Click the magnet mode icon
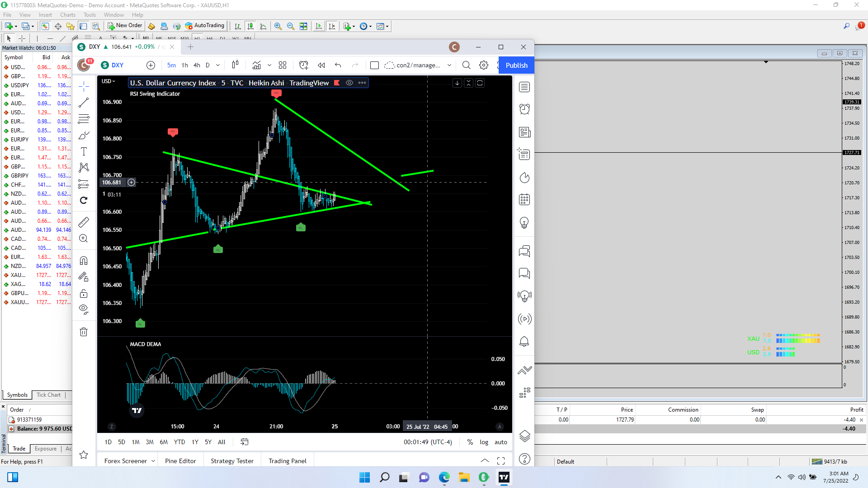This screenshot has height=488, width=868. (84, 261)
